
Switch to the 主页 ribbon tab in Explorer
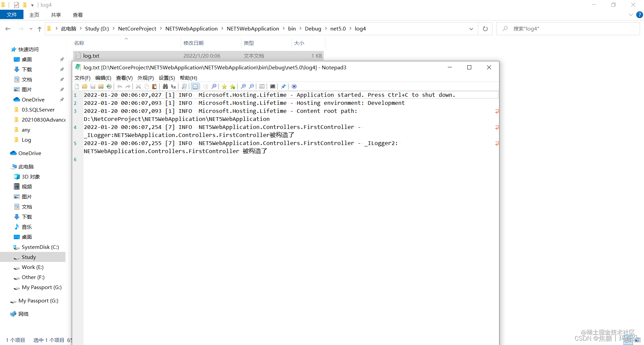coord(34,15)
